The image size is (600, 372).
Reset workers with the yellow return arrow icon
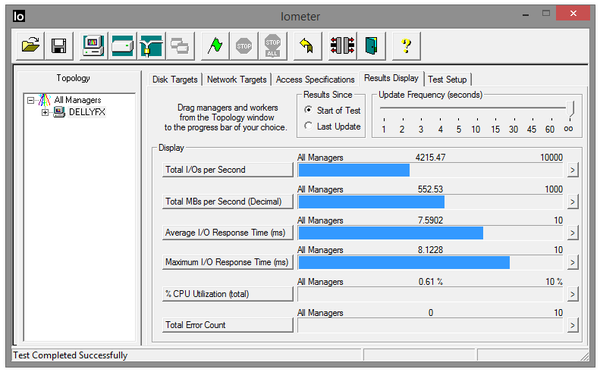[x=307, y=46]
